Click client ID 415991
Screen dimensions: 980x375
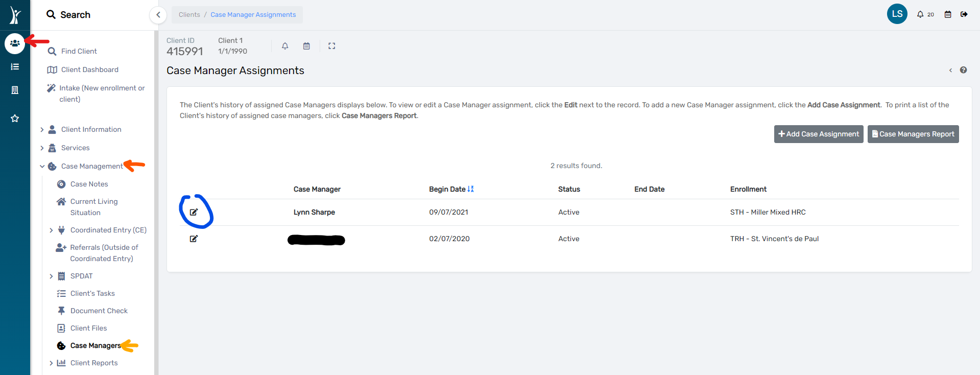pyautogui.click(x=185, y=51)
